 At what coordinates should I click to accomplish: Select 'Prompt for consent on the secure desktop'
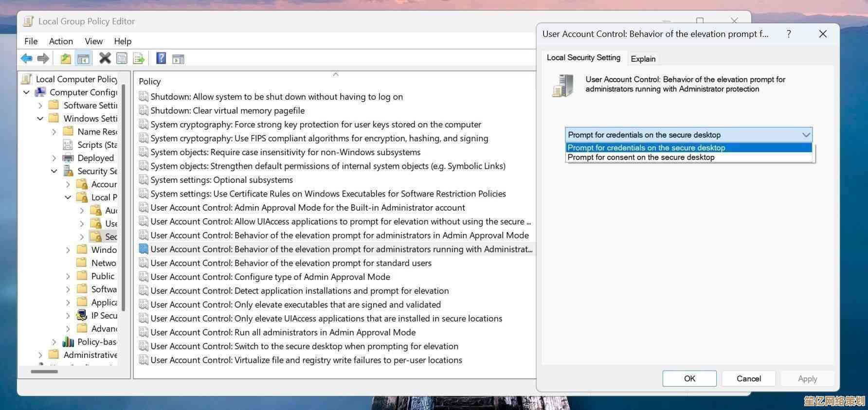(x=641, y=158)
